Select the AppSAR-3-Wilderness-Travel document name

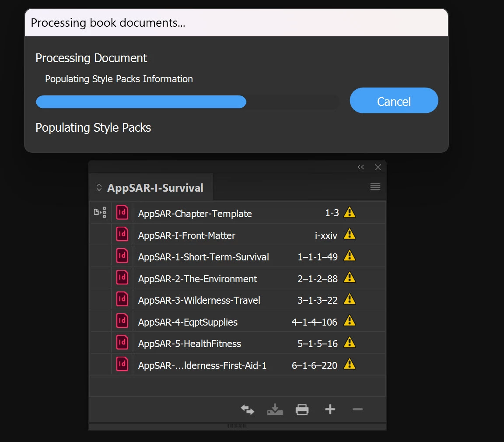pos(199,300)
